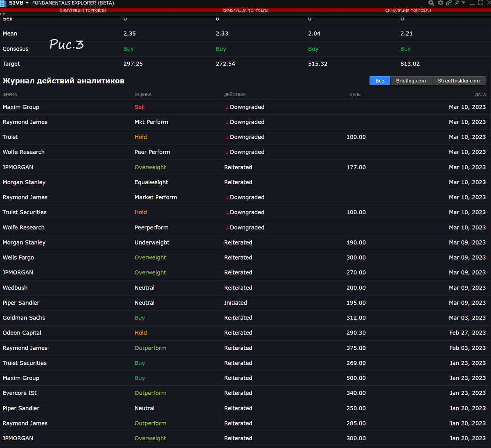This screenshot has height=448, width=491.
Task: Click the small down arrow under the title
Action: pos(4,14)
